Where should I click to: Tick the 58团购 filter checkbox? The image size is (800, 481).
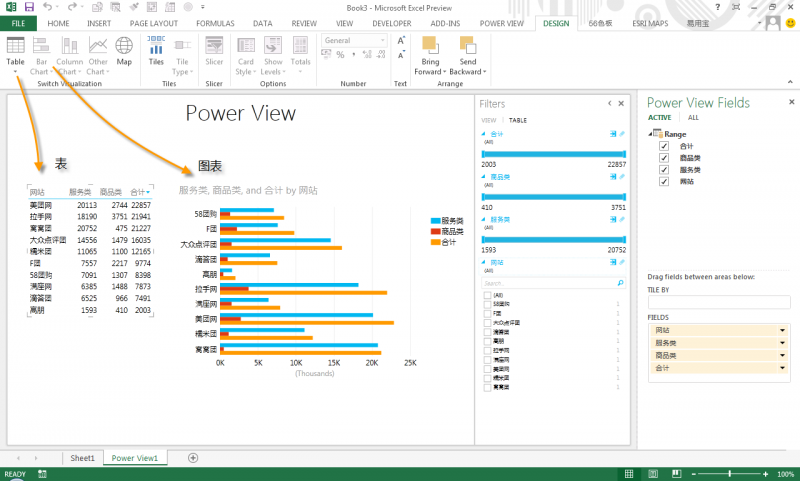click(x=487, y=305)
